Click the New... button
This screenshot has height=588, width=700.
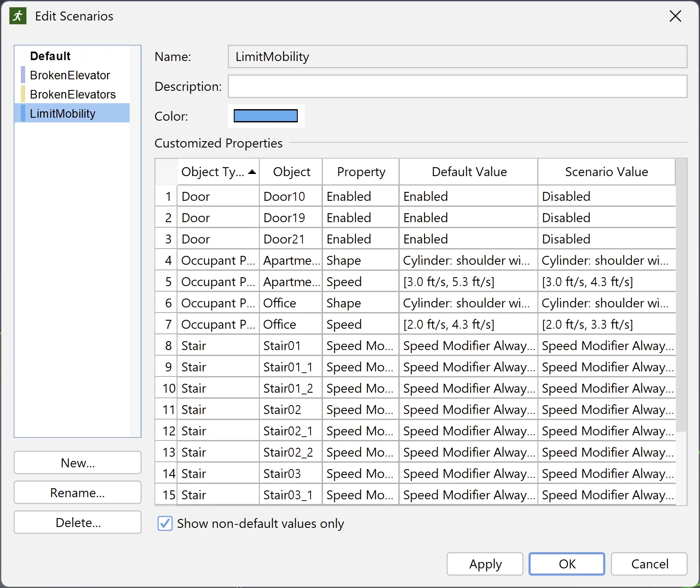[x=78, y=463]
